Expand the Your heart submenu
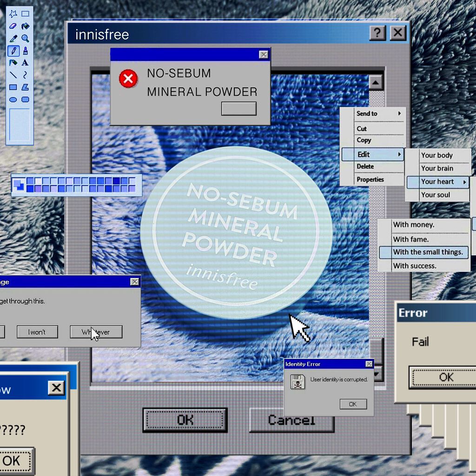Viewport: 476px width, 476px height. point(464,182)
